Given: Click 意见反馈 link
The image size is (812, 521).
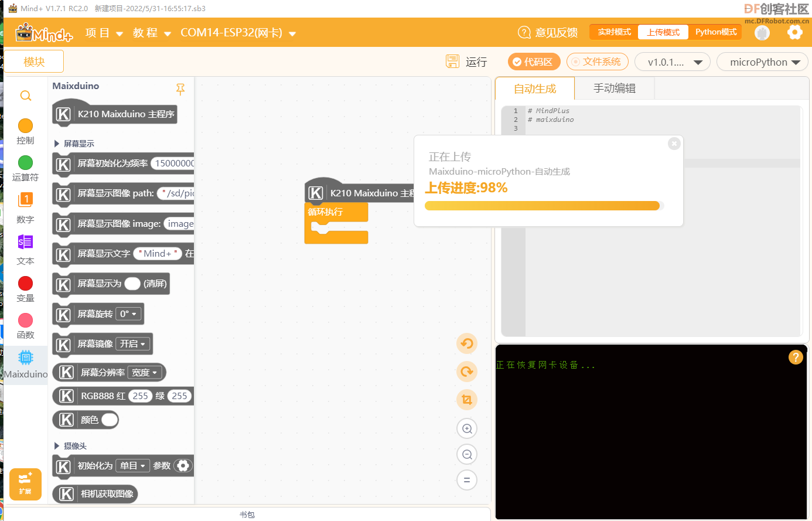Looking at the screenshot, I should 557,32.
